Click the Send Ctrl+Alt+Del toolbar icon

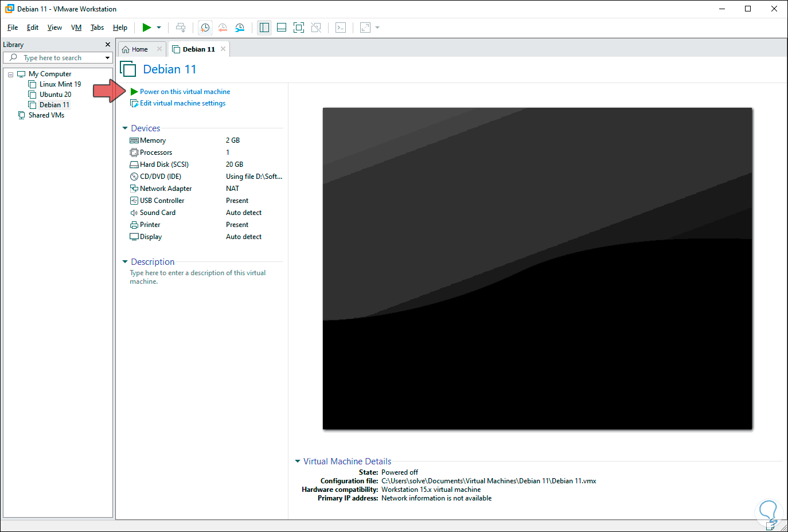coord(181,28)
